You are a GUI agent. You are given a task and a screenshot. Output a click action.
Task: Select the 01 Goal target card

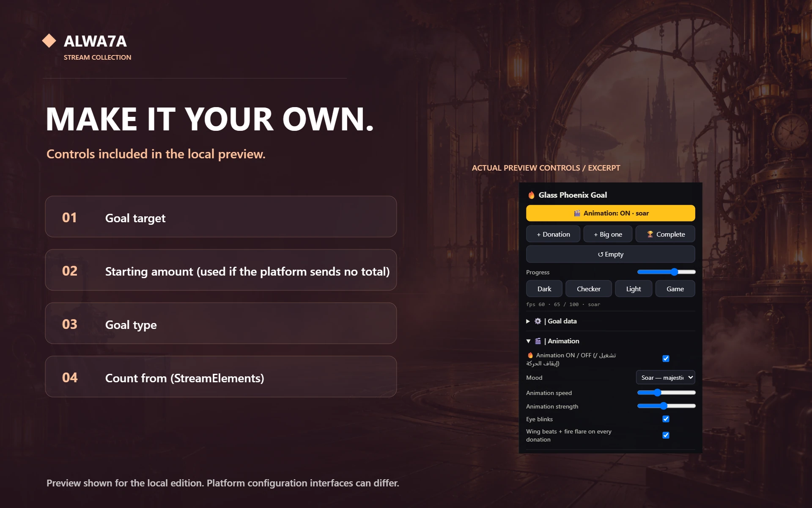tap(221, 217)
